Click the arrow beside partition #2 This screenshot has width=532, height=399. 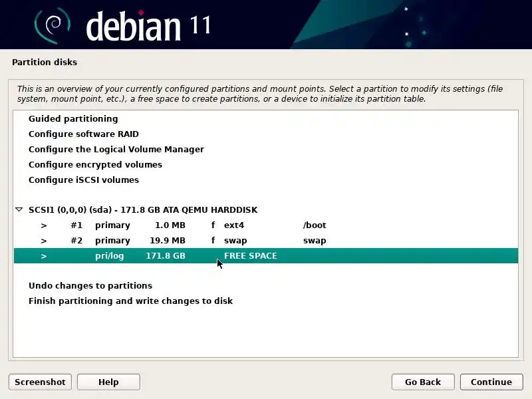coord(44,241)
